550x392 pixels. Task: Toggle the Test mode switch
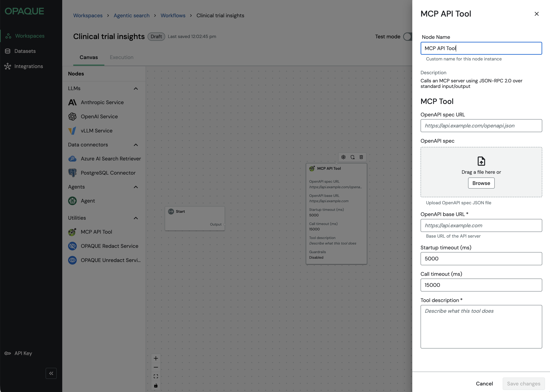pyautogui.click(x=408, y=37)
